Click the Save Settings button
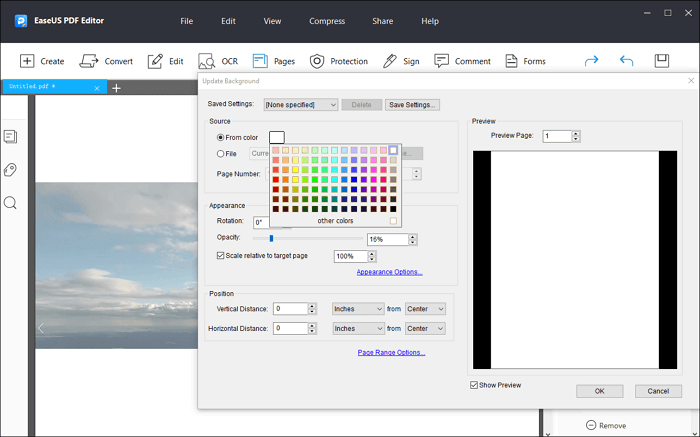Image resolution: width=700 pixels, height=437 pixels. click(x=412, y=104)
